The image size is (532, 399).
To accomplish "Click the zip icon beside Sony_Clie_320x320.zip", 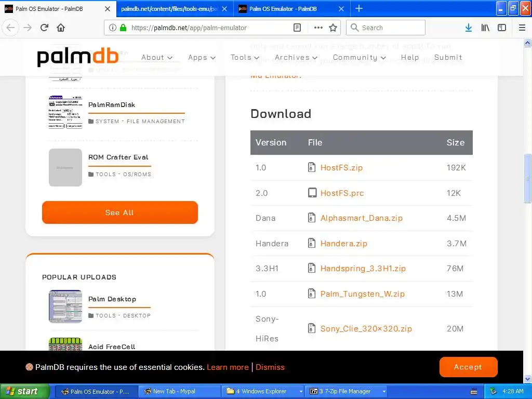I will (x=312, y=328).
